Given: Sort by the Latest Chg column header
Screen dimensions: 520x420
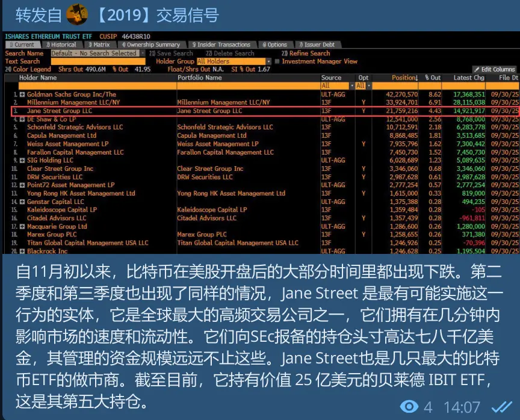Looking at the screenshot, I should pos(469,78).
